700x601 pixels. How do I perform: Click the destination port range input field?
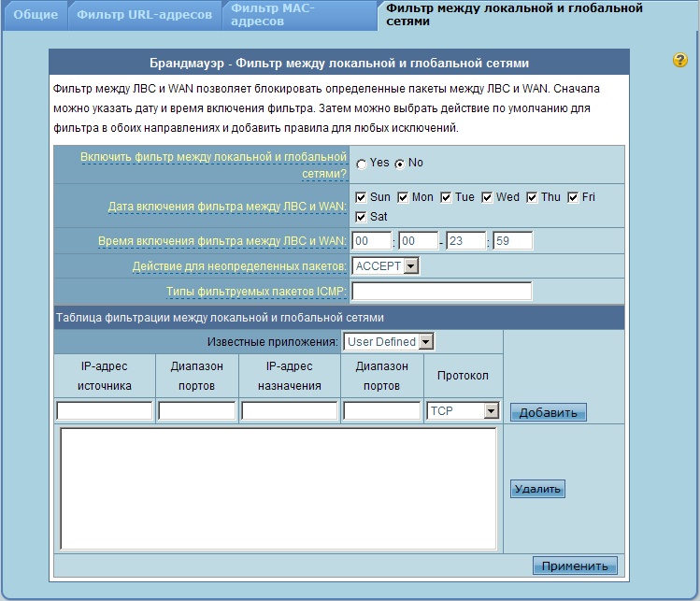point(381,410)
